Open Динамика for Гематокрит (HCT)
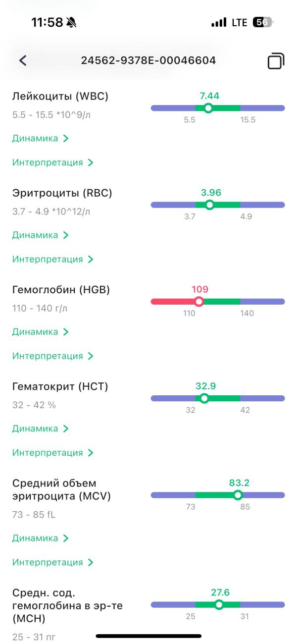The image size is (297, 644). pyautogui.click(x=40, y=429)
